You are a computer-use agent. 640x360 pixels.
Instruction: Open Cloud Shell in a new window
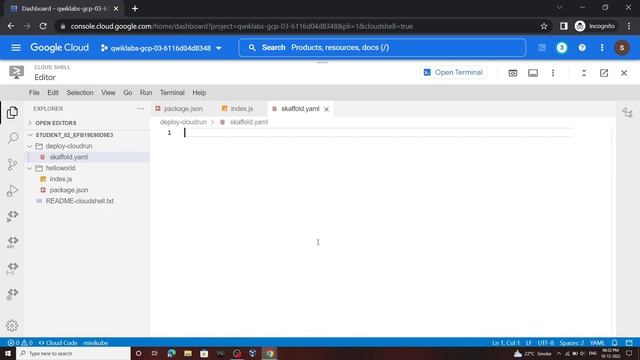pos(604,73)
